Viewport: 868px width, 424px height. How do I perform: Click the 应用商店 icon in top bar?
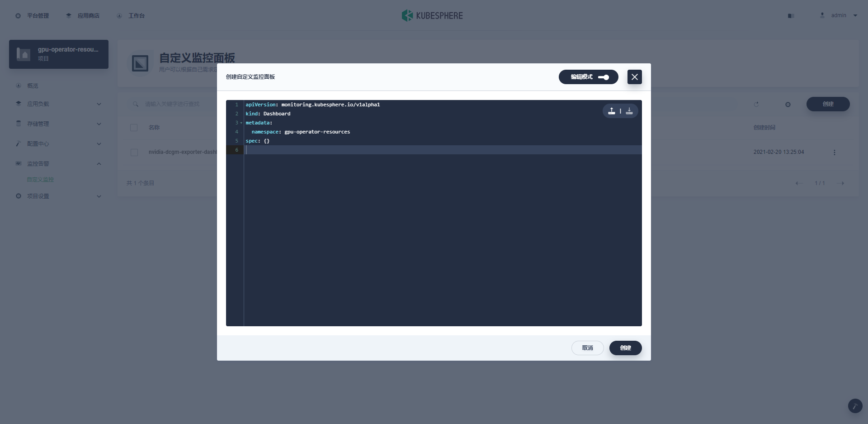[x=69, y=15]
